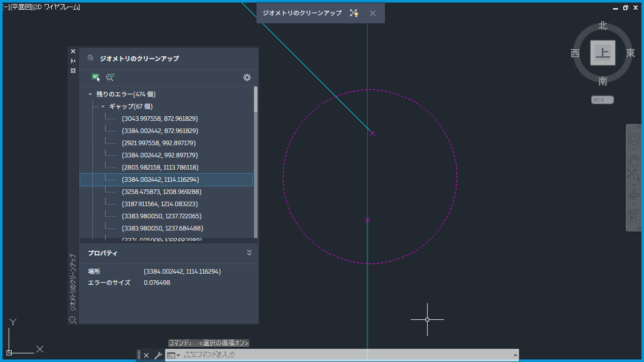Screen dimensions: 644x362
Task: Click the [-] viewport control label
Action: click(x=6, y=7)
